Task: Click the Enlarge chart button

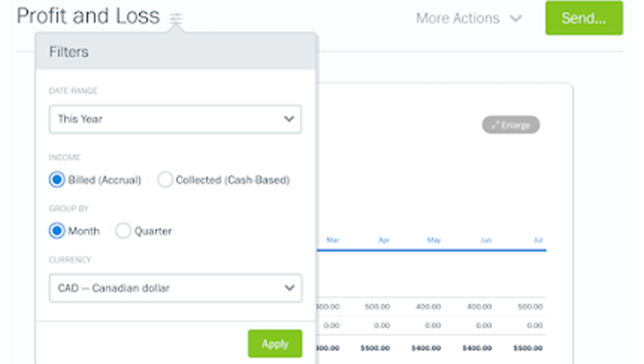Action: coord(511,124)
